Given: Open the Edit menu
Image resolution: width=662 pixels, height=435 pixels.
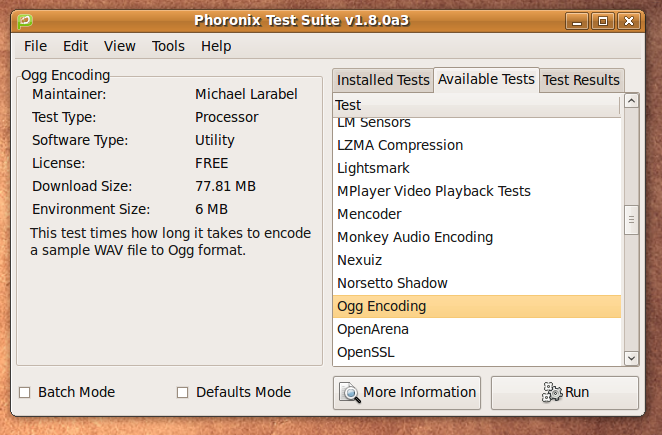Looking at the screenshot, I should click(76, 46).
